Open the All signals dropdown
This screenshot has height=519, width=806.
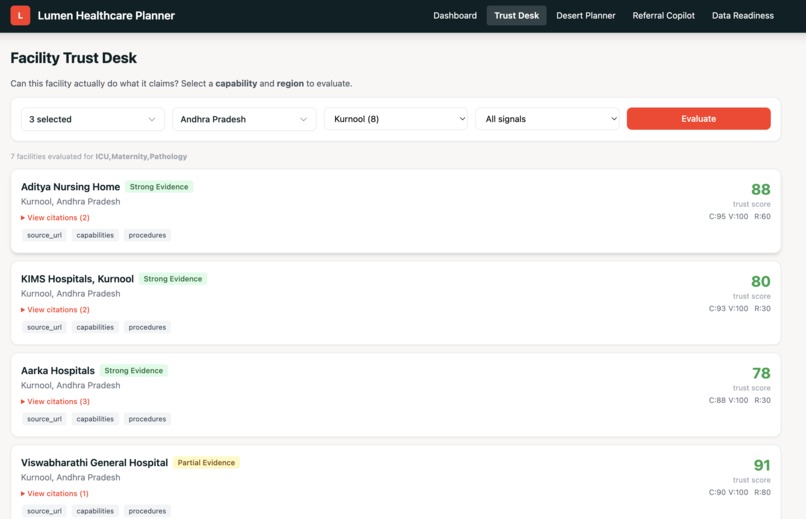(547, 119)
